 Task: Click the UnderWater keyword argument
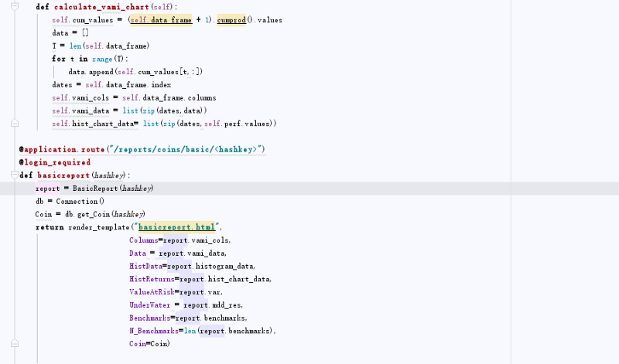coord(149,304)
